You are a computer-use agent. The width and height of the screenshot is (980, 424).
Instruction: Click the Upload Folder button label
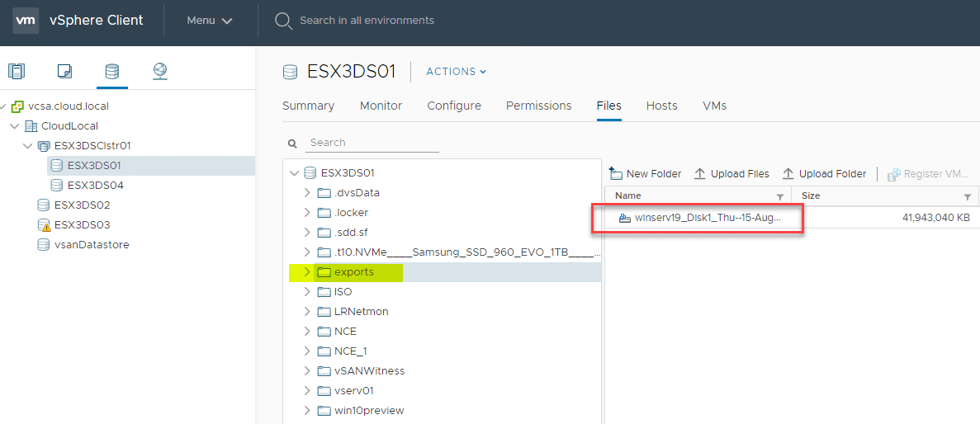pos(832,174)
